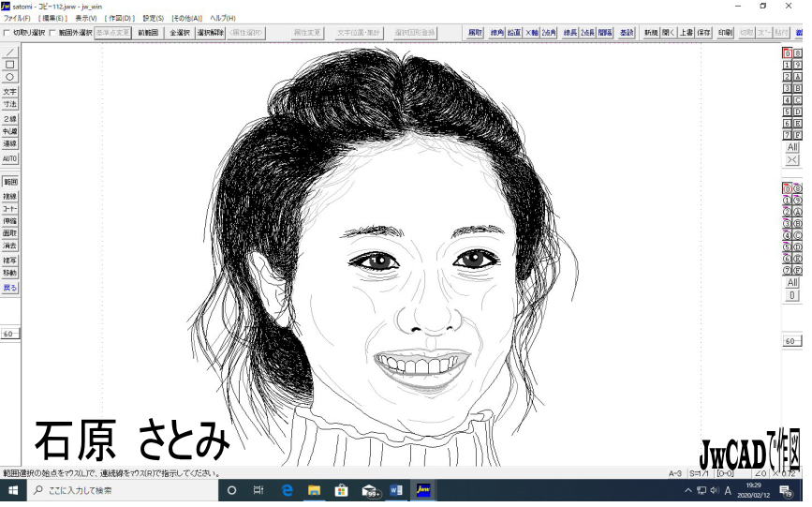The image size is (812, 507).
Task: Toggle the 範囲外選択 checkbox
Action: (52, 33)
